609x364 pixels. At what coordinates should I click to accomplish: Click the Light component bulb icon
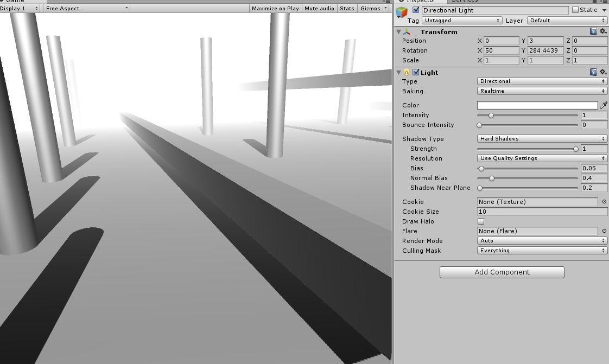tap(406, 72)
